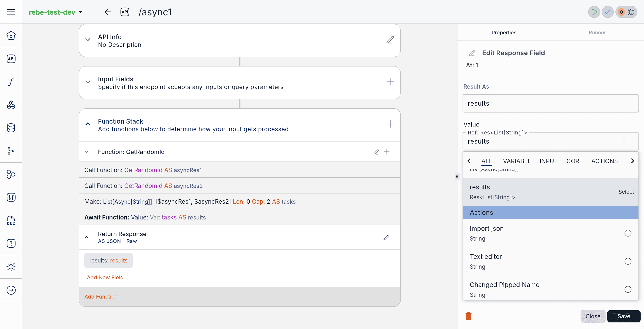Viewport: 644px width, 329px height.
Task: Select the Await Function tasks AS results row
Action: (240, 217)
